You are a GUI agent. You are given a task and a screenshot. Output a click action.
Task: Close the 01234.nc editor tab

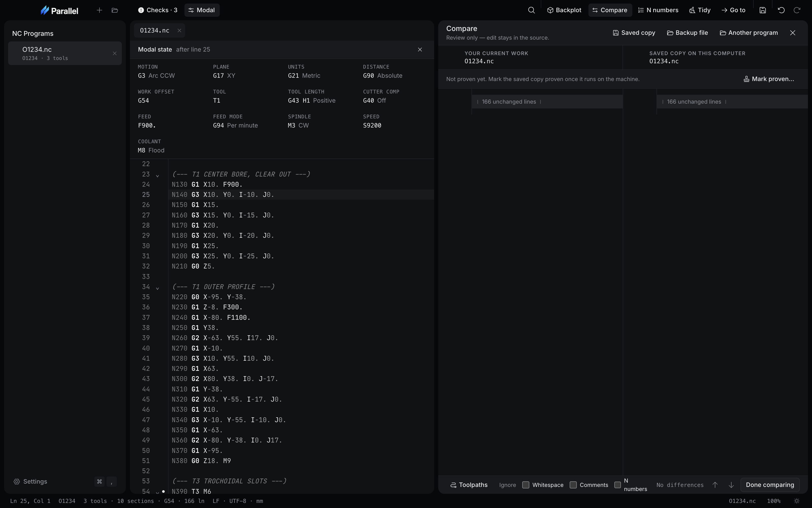[179, 30]
